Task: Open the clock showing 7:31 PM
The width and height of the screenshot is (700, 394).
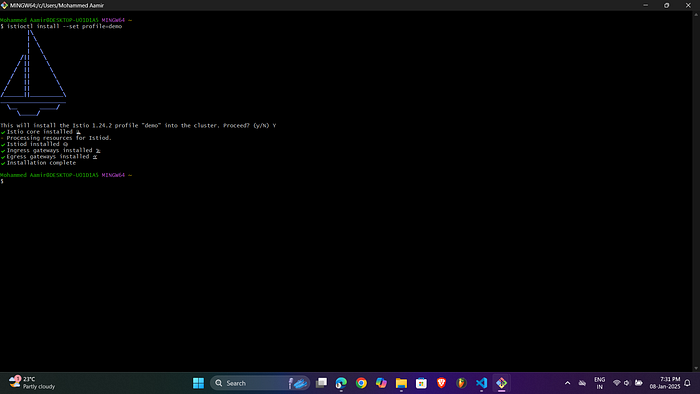Action: [x=665, y=383]
